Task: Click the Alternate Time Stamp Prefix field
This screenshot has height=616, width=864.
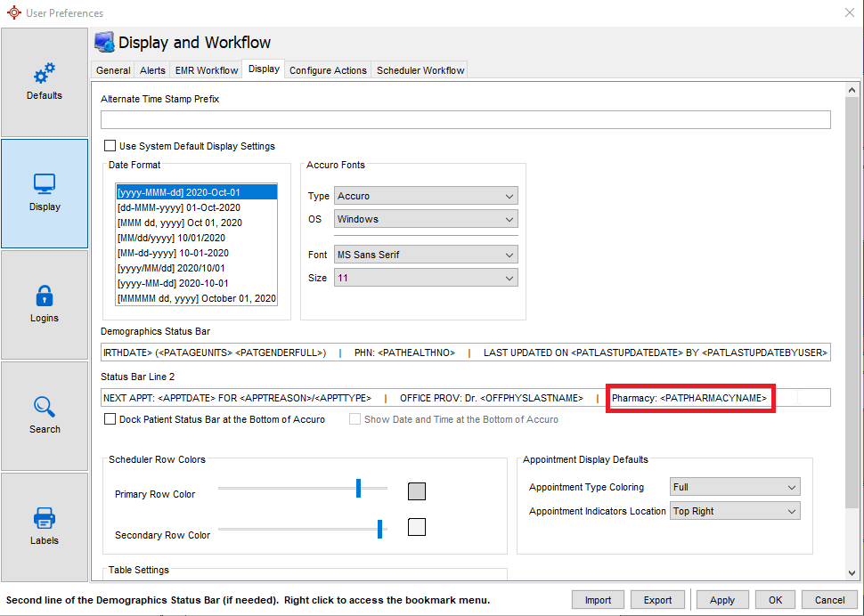Action: (x=465, y=120)
